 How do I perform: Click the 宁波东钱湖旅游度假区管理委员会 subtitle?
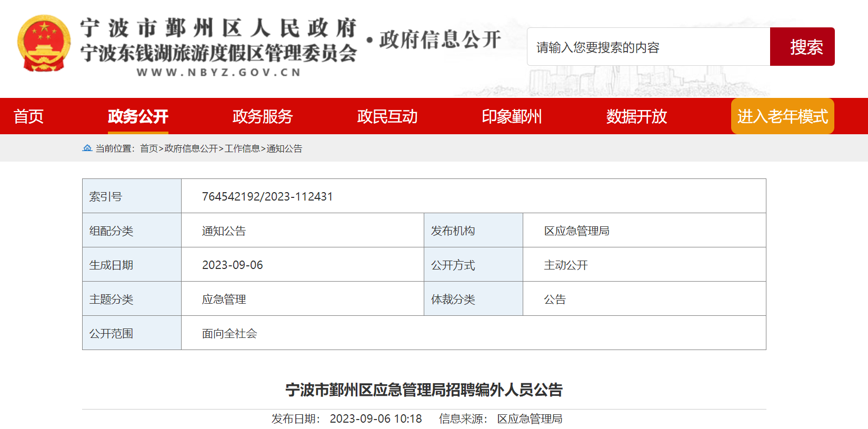tap(218, 53)
